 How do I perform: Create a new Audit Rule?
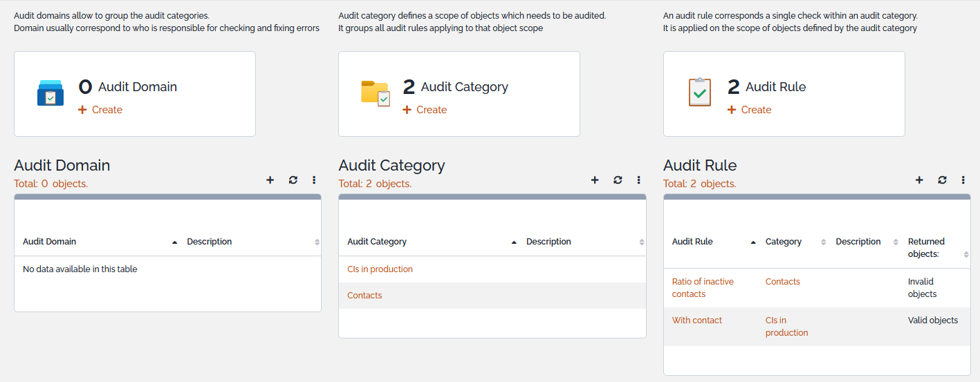click(749, 110)
